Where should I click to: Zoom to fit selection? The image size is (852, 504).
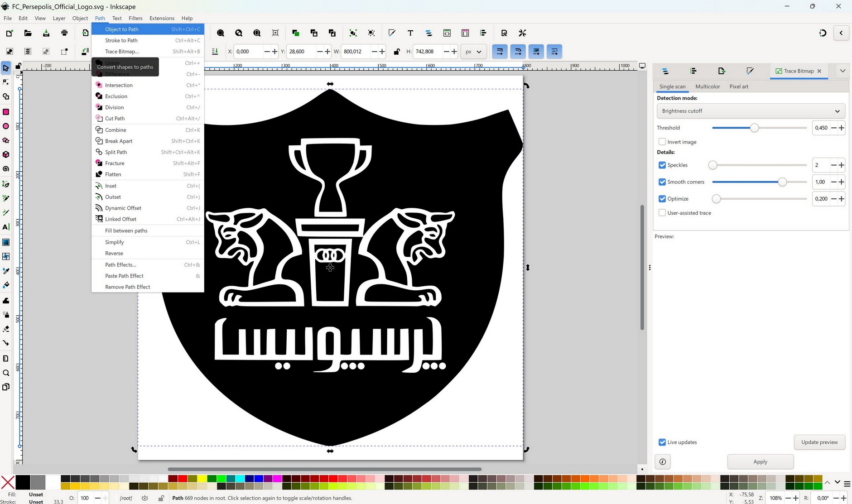tap(221, 33)
